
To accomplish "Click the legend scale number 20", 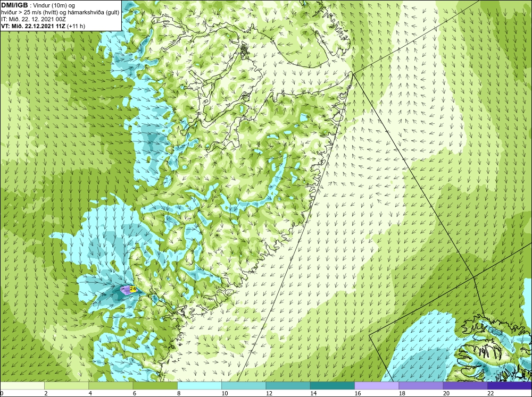I will coord(446,393).
